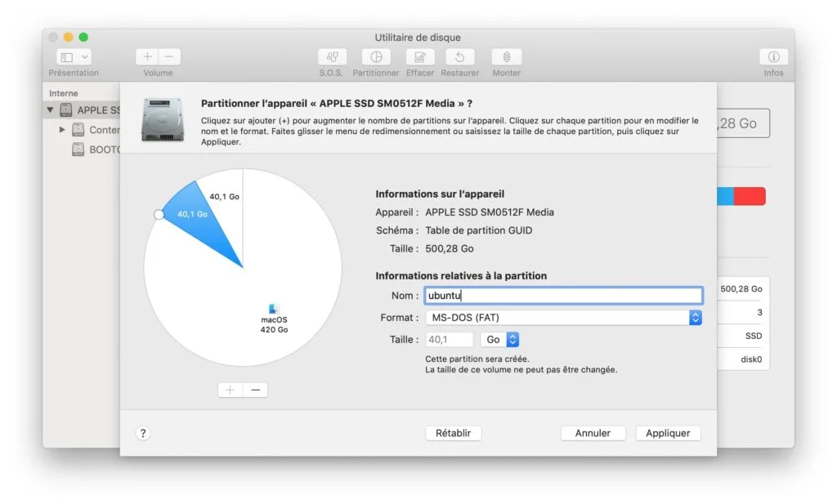Viewport: 837px width, 504px height.
Task: Click the macOS volume icon in pie chart
Action: coord(274,308)
